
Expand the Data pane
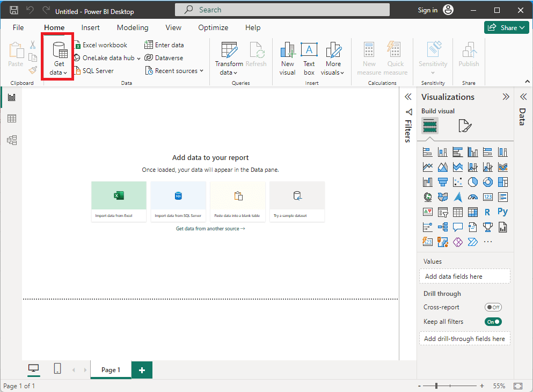(523, 97)
